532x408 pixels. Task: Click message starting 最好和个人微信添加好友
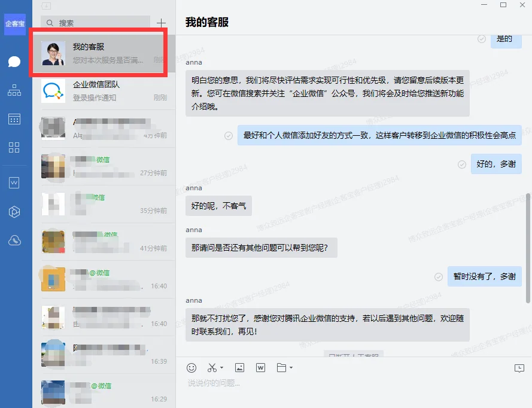click(379, 135)
